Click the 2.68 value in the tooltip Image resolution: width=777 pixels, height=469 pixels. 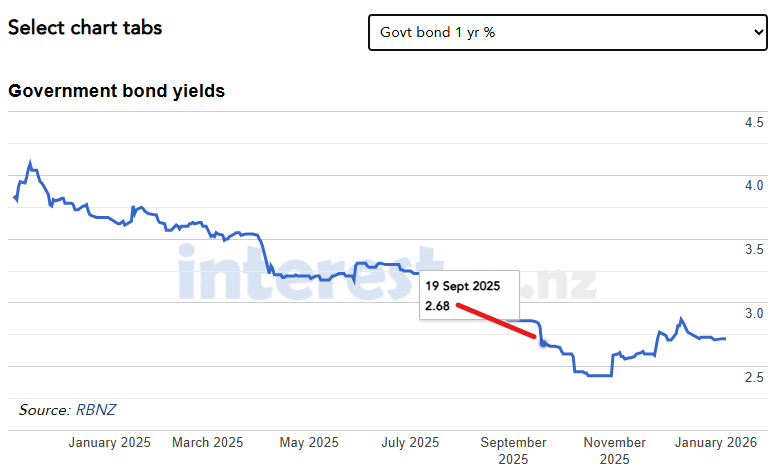click(437, 305)
